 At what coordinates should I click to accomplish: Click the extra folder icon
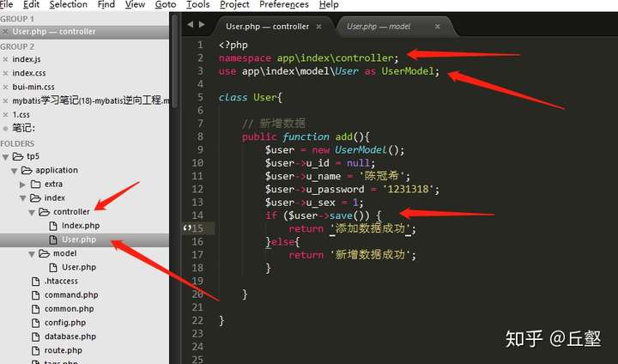pyautogui.click(x=36, y=185)
